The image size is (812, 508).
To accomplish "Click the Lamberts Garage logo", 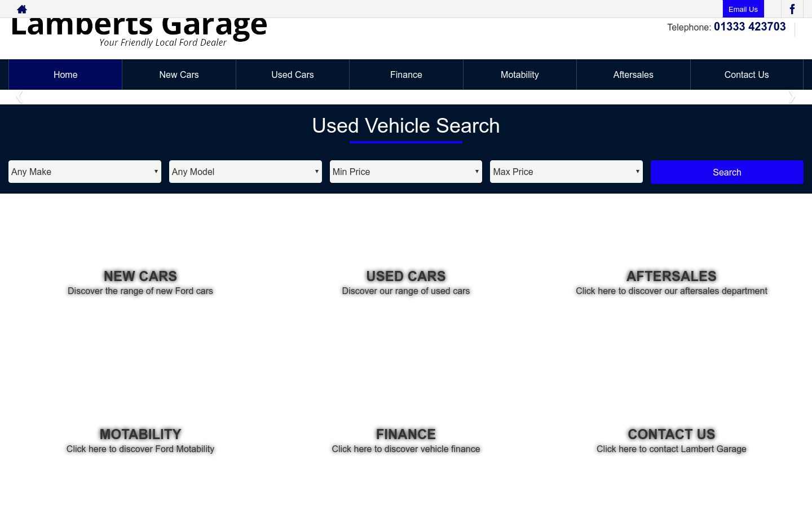I will [139, 33].
